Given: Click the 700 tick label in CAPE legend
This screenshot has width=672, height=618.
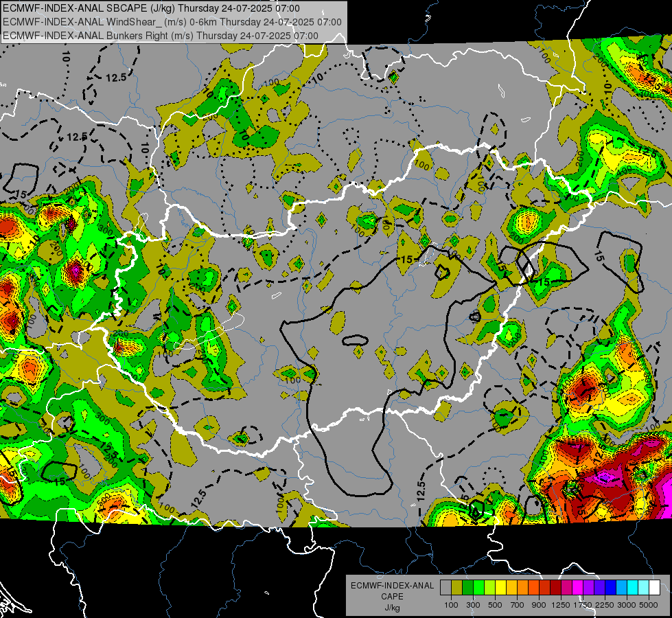Looking at the screenshot, I should tap(518, 605).
